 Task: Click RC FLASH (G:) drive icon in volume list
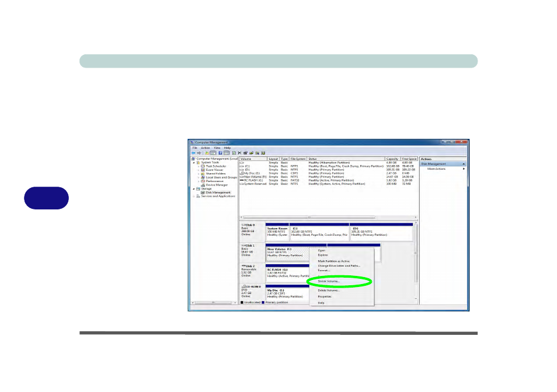(x=242, y=180)
